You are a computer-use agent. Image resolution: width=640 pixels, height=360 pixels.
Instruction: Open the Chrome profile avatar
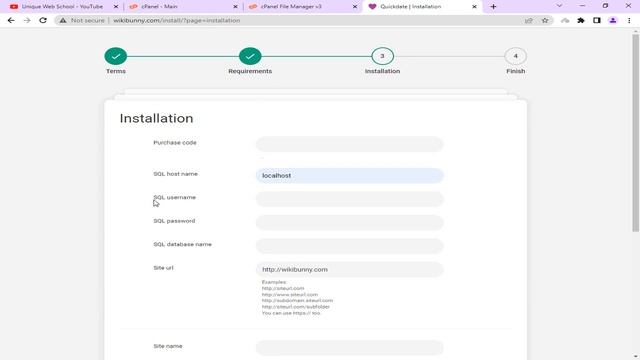[613, 20]
